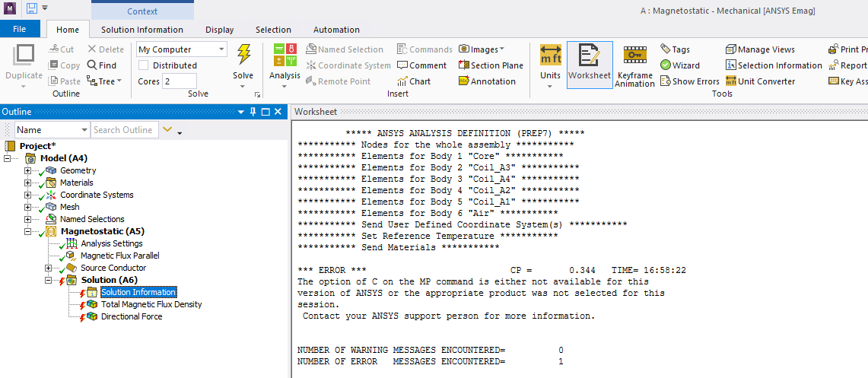
Task: Open the Outline panel options arrow
Action: [x=241, y=112]
